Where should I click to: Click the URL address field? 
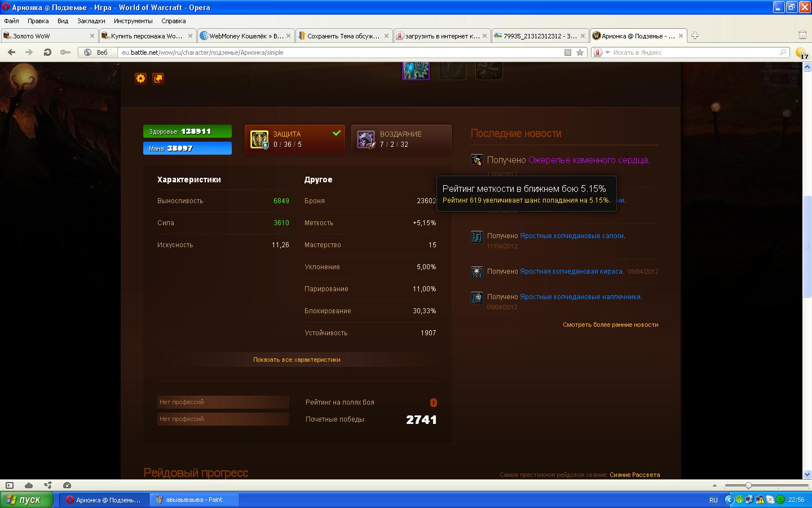click(341, 52)
